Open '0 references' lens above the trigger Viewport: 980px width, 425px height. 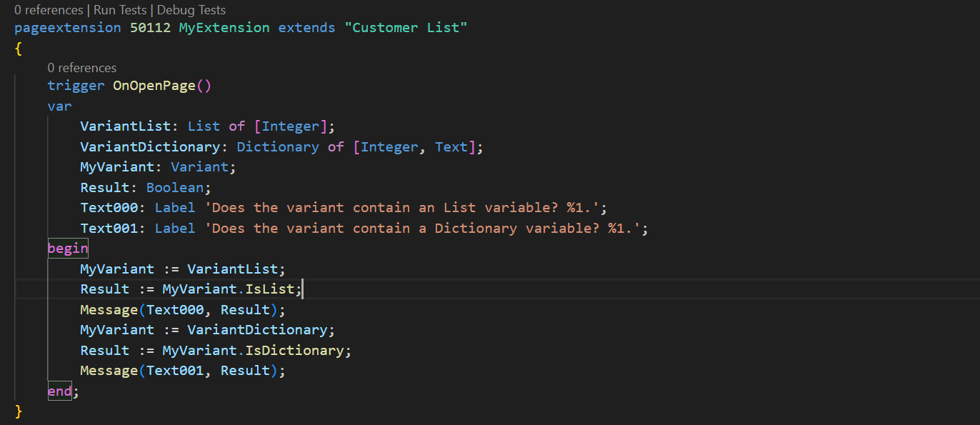click(x=81, y=68)
